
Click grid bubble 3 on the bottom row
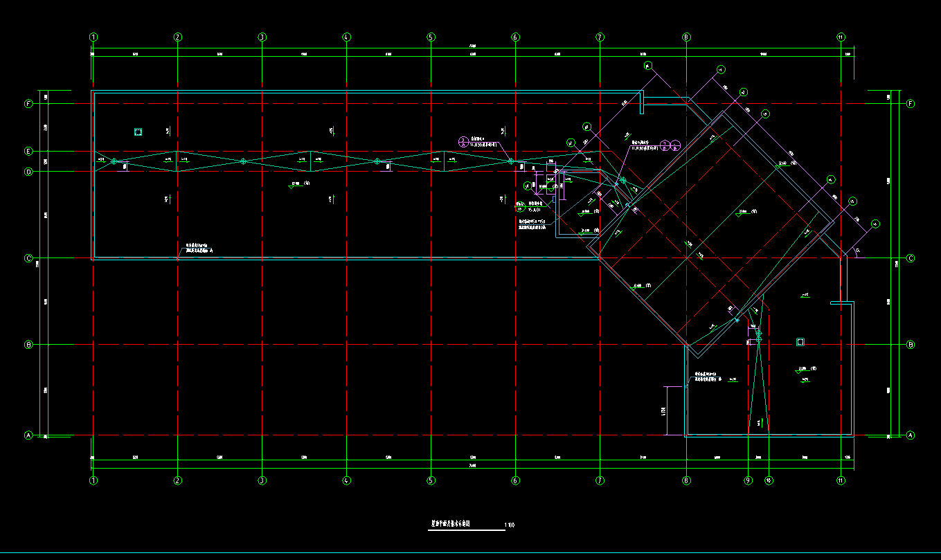point(262,480)
